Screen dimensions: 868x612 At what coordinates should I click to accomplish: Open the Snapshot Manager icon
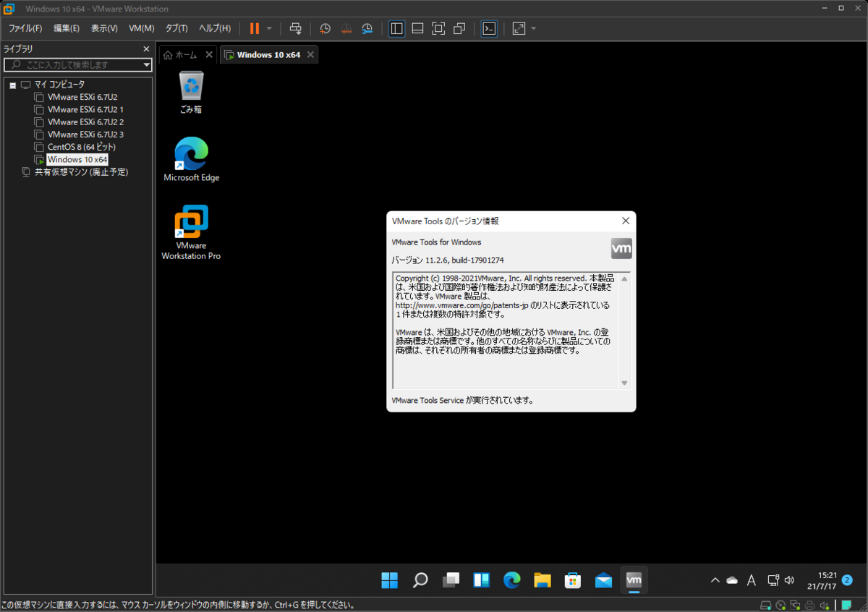pyautogui.click(x=367, y=28)
